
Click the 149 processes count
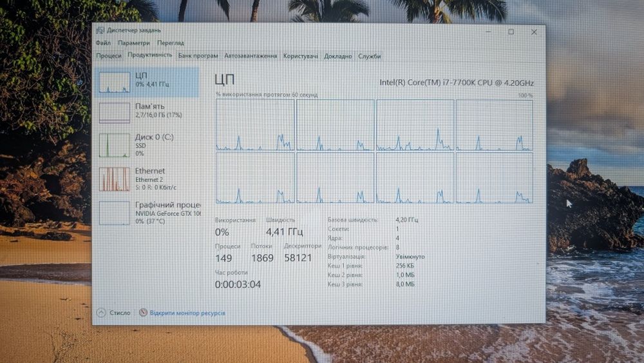223,258
